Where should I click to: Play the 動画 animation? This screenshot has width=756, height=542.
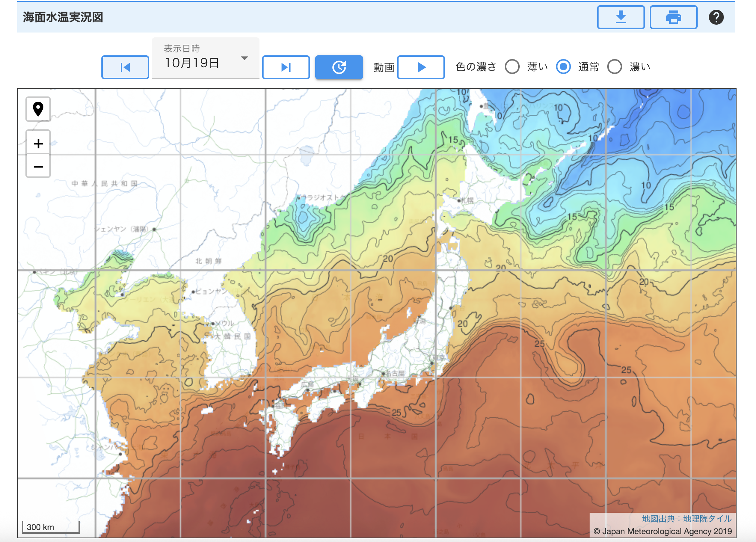tap(421, 67)
